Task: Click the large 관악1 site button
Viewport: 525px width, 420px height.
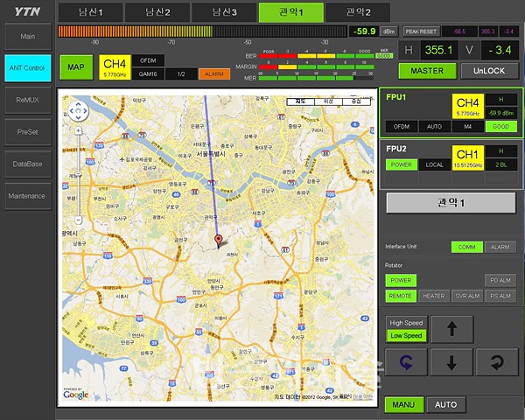Action: (451, 203)
